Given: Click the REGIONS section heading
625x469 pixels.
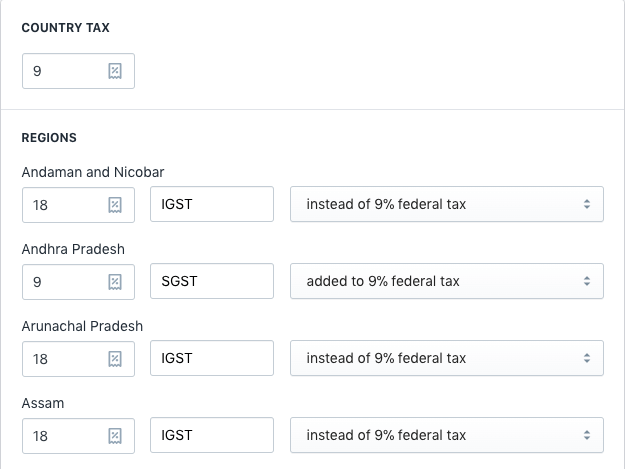Looking at the screenshot, I should [x=49, y=137].
